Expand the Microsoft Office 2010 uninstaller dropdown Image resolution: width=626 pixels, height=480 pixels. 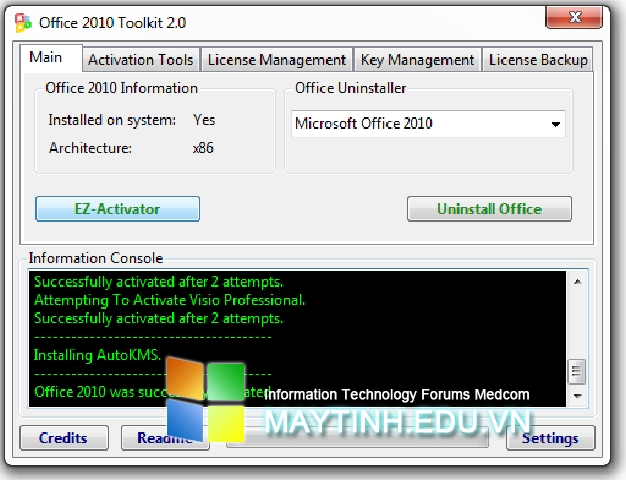555,124
